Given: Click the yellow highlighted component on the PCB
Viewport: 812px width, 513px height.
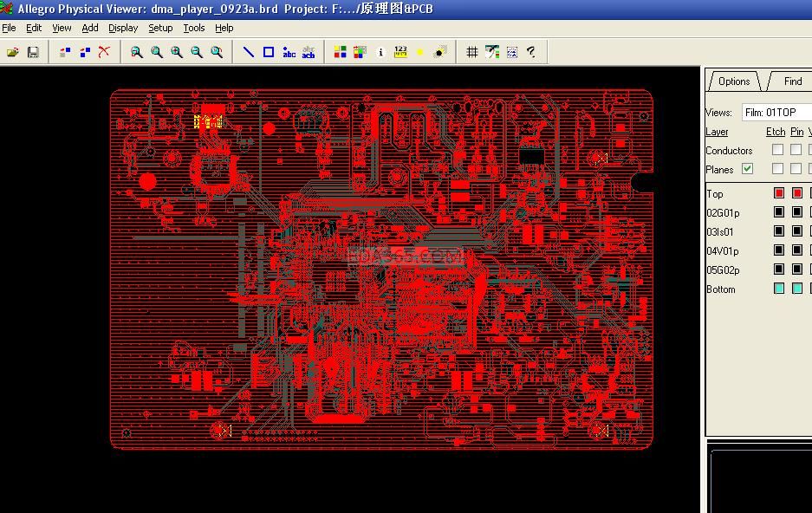Looking at the screenshot, I should click(x=208, y=121).
